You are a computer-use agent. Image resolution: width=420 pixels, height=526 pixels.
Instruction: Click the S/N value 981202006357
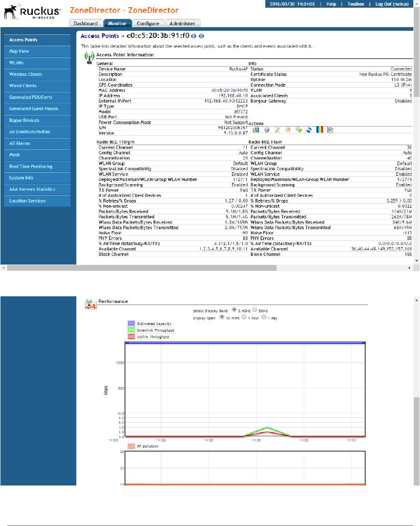pyautogui.click(x=233, y=128)
